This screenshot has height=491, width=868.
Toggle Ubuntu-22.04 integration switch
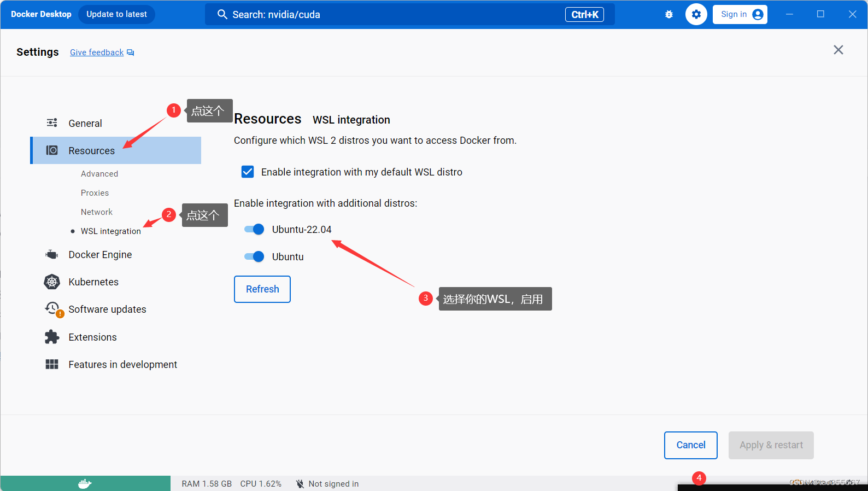254,229
